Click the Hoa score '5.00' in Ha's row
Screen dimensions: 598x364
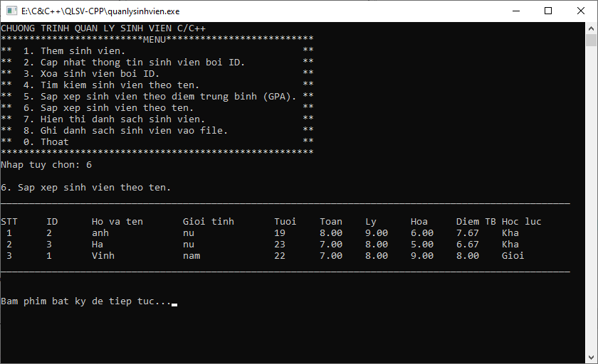pos(422,245)
